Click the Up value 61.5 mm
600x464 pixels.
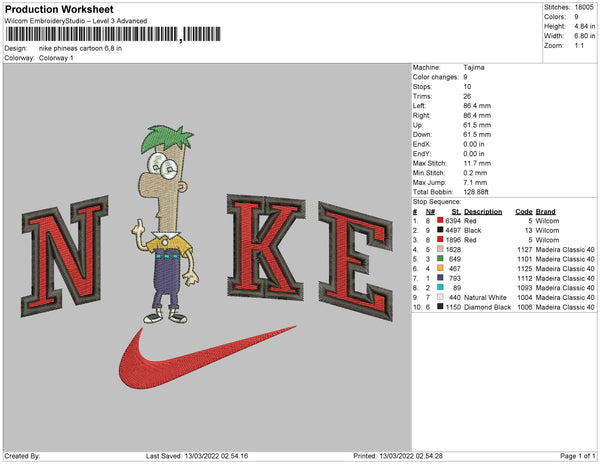click(477, 125)
